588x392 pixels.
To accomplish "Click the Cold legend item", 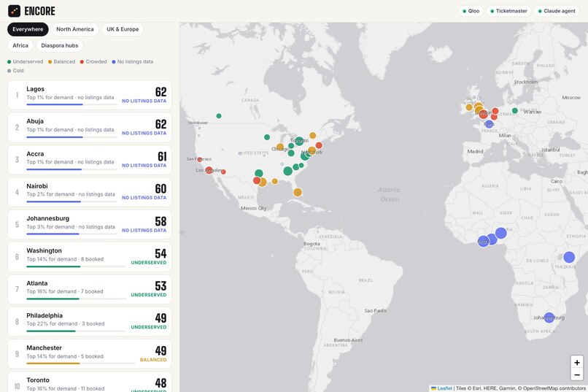I will click(x=15, y=71).
